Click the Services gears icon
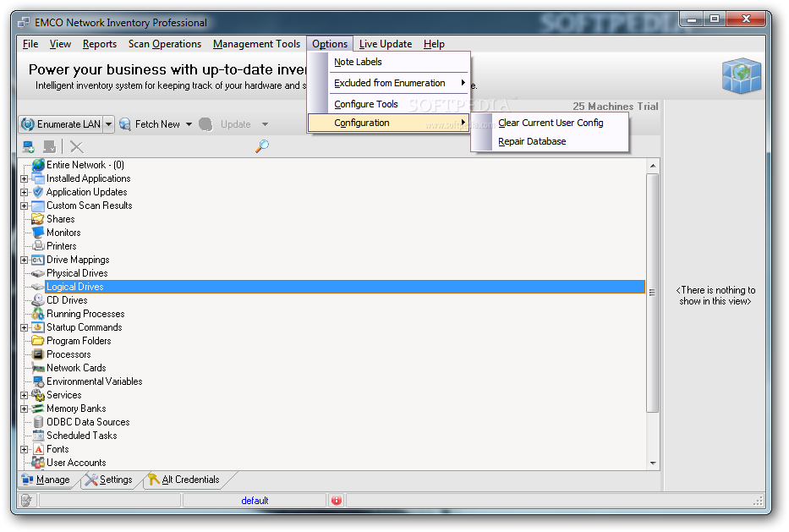This screenshot has width=789, height=532. [38, 395]
